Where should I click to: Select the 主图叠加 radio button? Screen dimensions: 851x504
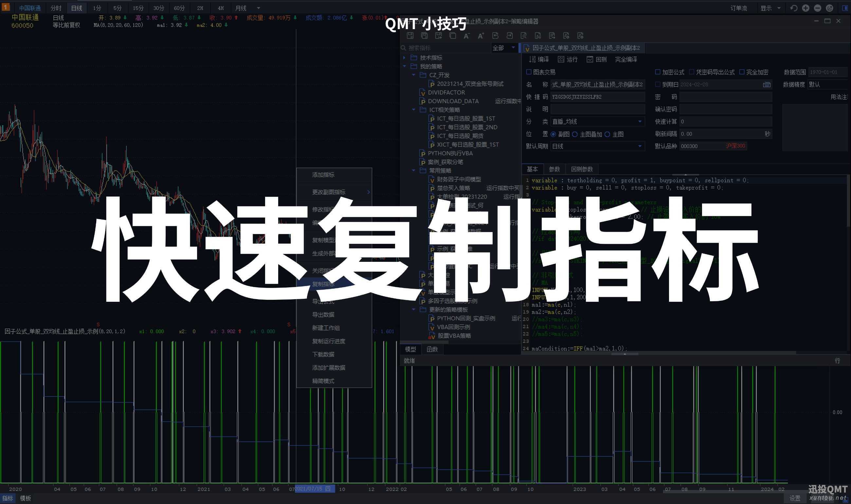point(574,134)
